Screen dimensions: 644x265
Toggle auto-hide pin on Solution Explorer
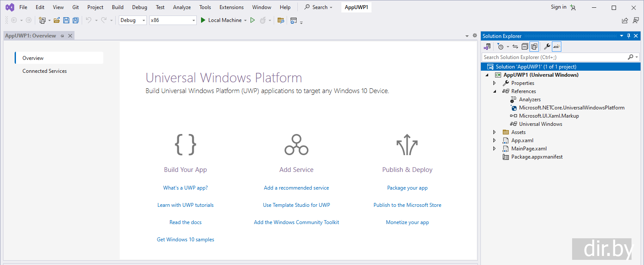pyautogui.click(x=629, y=36)
